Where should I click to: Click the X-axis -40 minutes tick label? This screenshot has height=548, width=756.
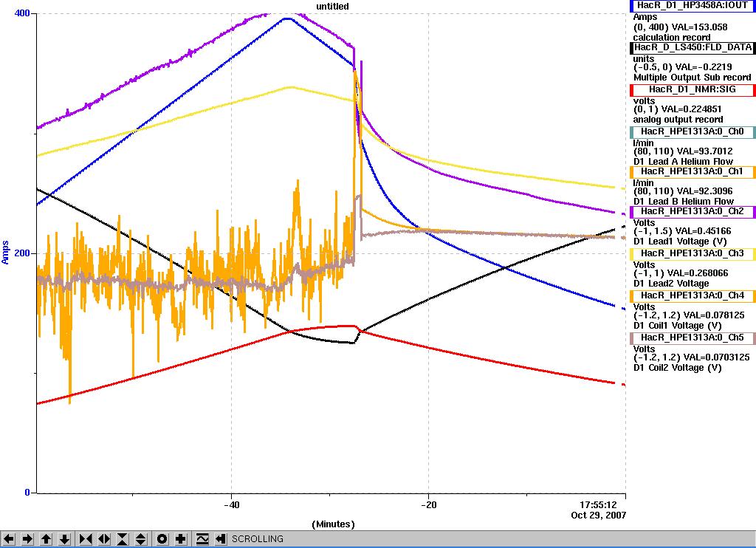click(x=232, y=505)
